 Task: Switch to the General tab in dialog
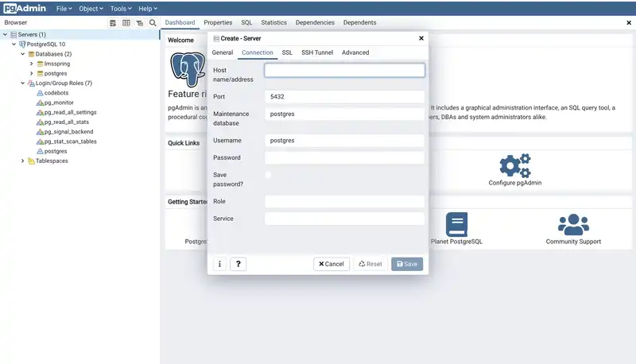tap(223, 52)
